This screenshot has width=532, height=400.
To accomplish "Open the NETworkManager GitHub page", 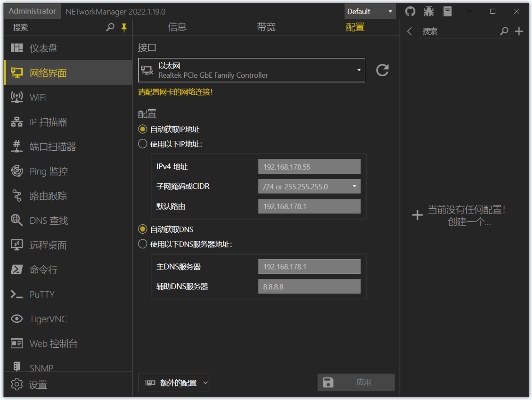I will tap(410, 11).
